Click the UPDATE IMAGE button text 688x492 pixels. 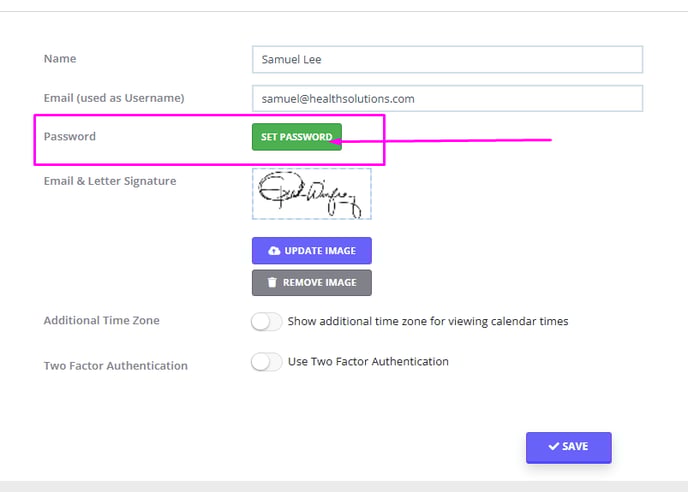point(320,251)
